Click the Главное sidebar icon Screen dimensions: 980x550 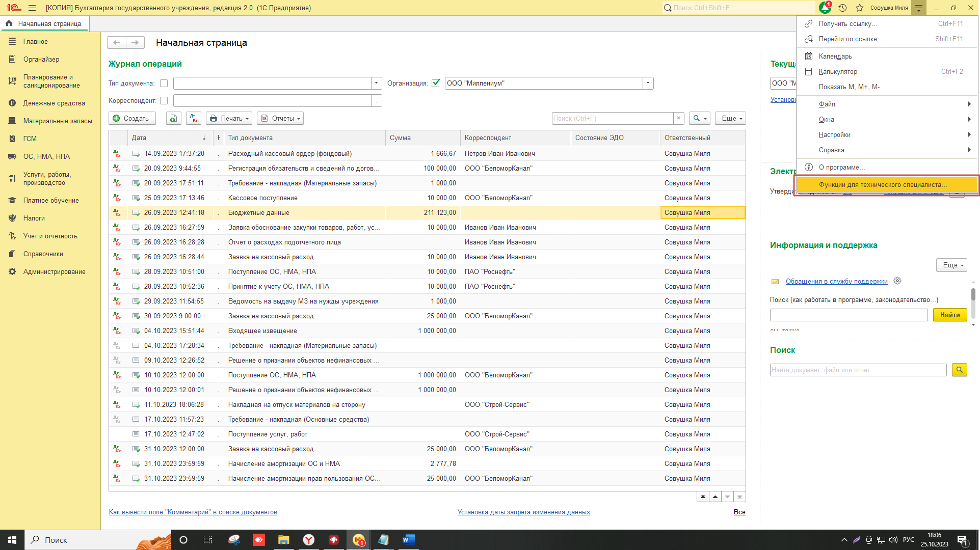12,42
